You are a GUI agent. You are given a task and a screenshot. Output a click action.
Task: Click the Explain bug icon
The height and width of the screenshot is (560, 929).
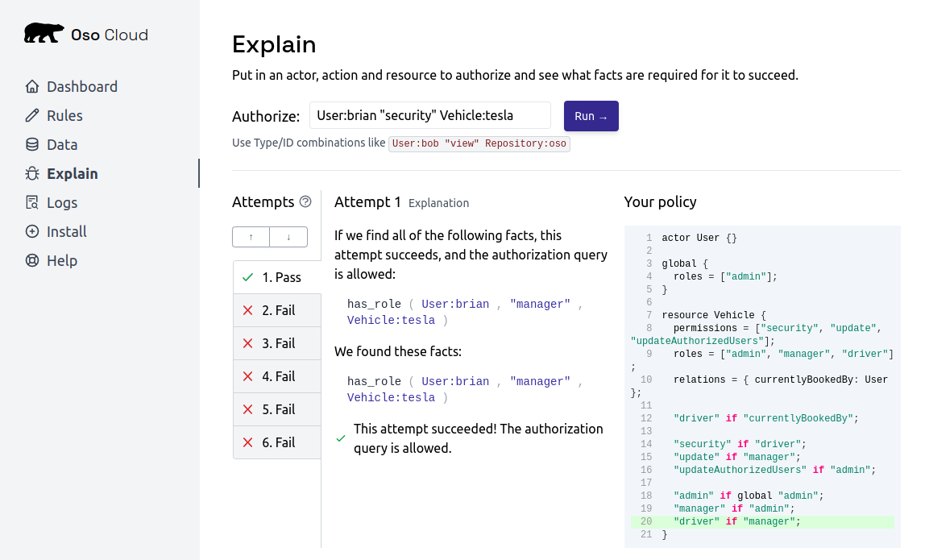pos(31,173)
